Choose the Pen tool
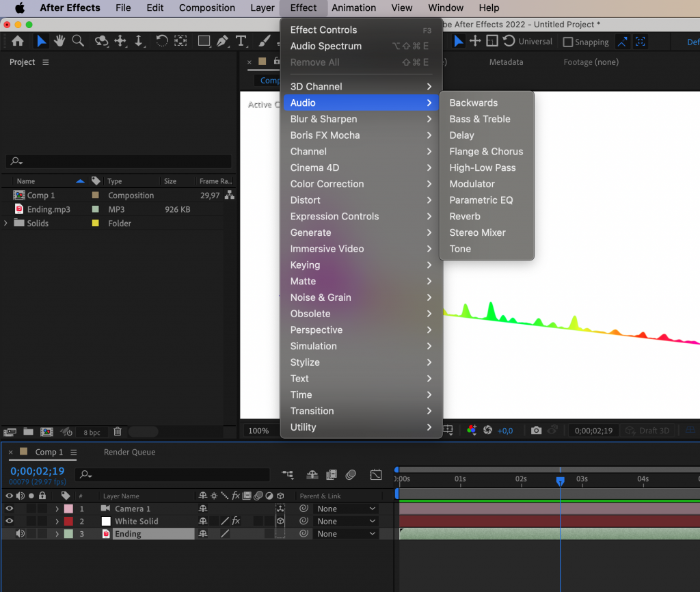Viewport: 700px width, 592px height. coord(222,41)
